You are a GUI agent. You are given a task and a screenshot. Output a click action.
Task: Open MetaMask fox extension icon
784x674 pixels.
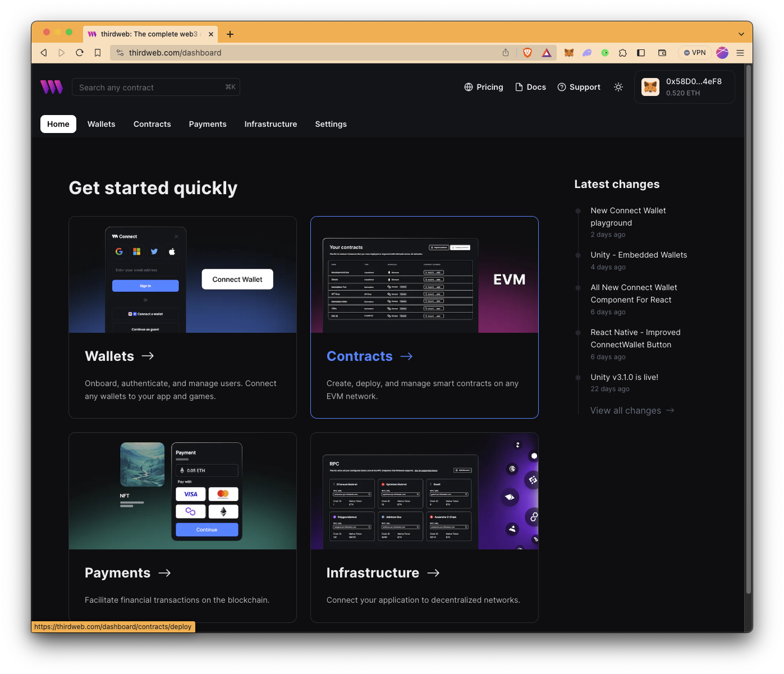pos(569,53)
